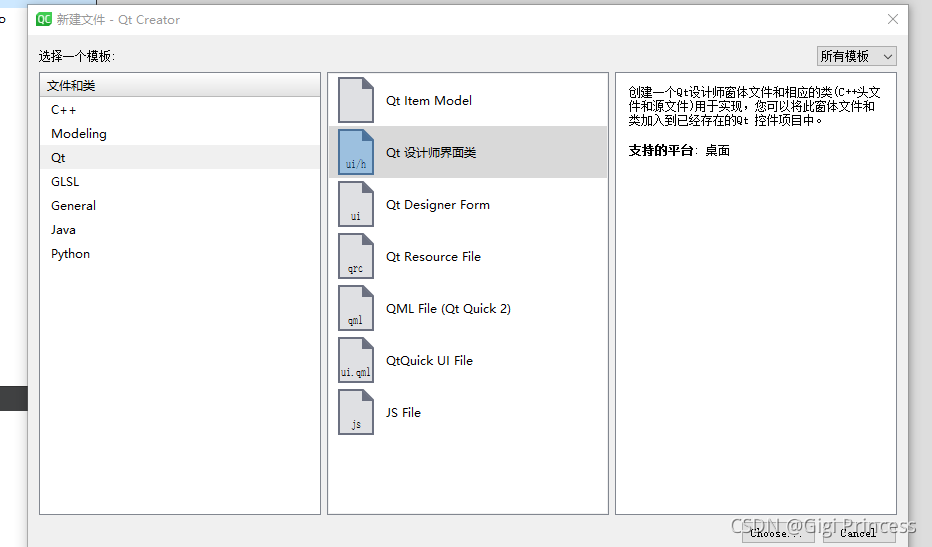Screen dimensions: 932x547
Task: Choose the Qt Designer Form template label
Action: coord(437,205)
